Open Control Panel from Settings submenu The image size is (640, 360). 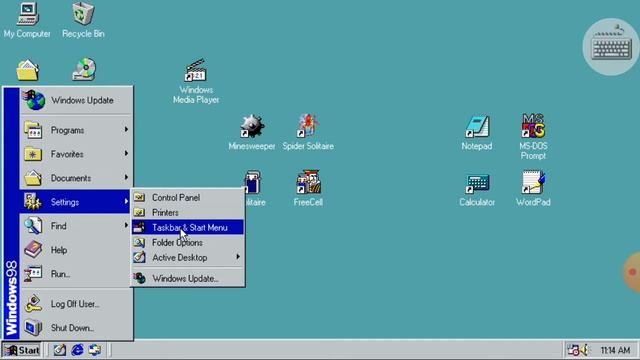tap(188, 198)
